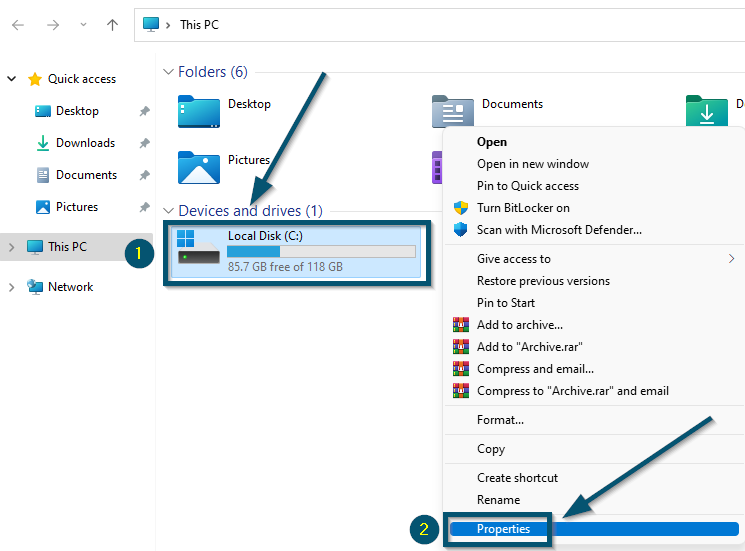This screenshot has width=745, height=551.
Task: Select the Documents folder icon in Folders
Action: click(452, 111)
